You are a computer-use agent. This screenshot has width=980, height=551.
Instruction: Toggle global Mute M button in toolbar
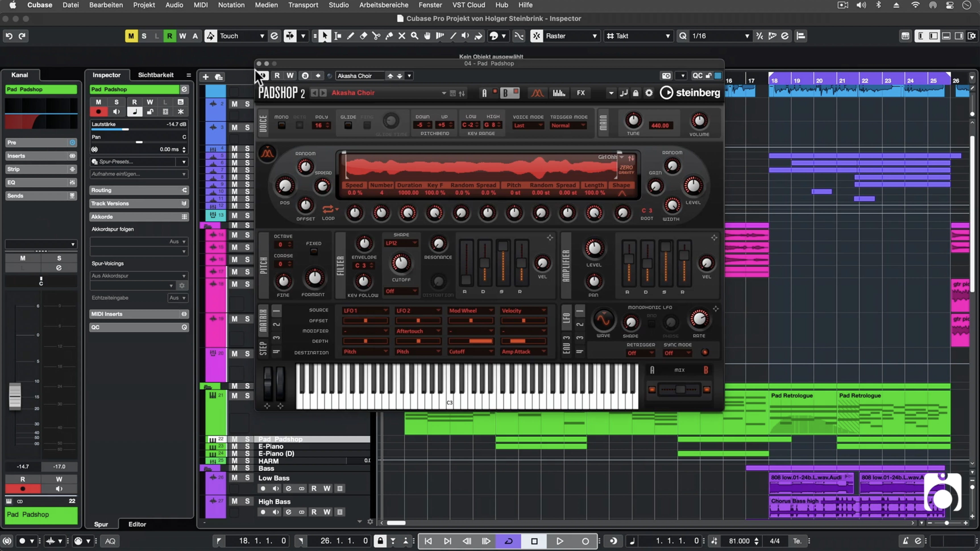coord(131,36)
